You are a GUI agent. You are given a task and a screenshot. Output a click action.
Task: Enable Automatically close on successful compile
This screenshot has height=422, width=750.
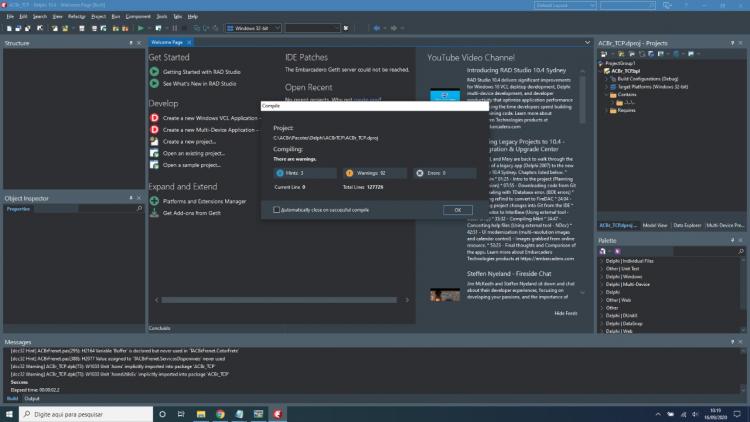pos(276,210)
